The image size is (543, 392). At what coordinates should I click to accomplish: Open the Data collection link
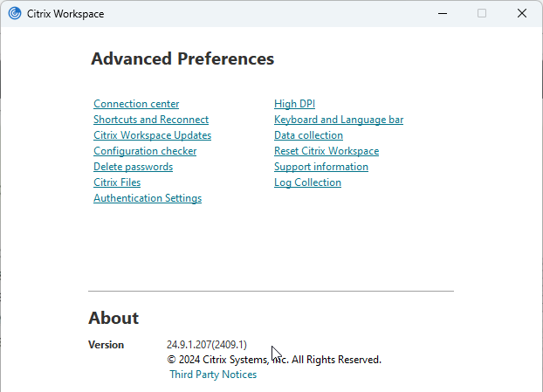(x=308, y=135)
